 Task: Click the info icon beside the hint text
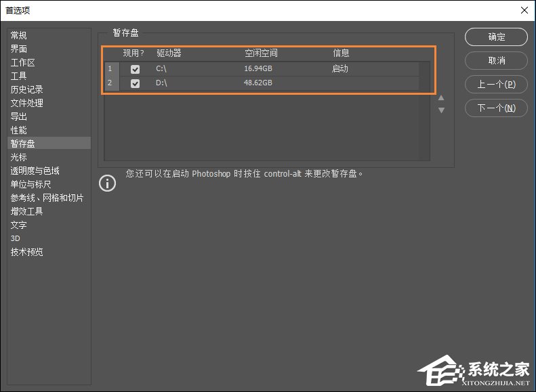tap(107, 183)
